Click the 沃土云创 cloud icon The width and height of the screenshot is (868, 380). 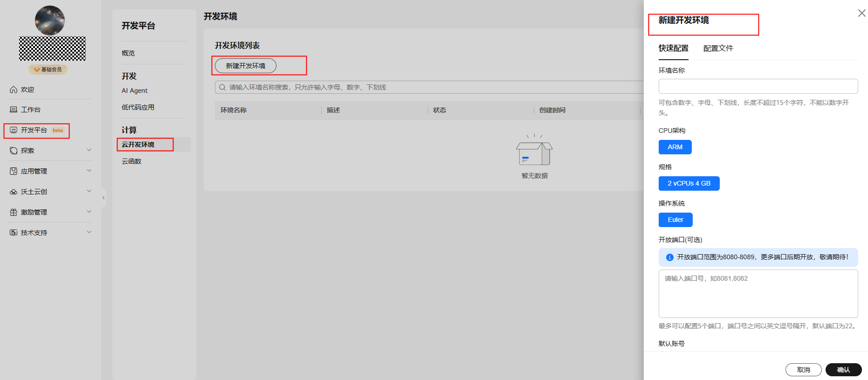coord(14,192)
